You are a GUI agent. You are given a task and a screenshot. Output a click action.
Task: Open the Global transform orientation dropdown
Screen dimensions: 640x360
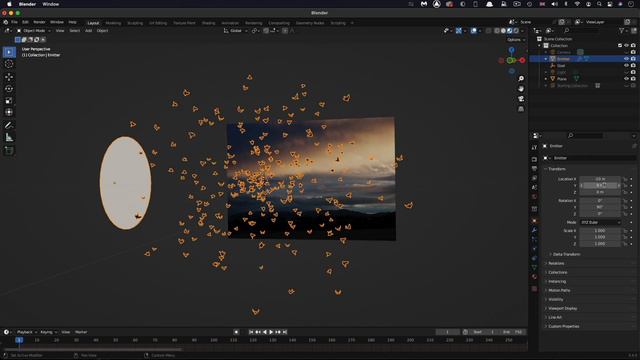(x=236, y=31)
